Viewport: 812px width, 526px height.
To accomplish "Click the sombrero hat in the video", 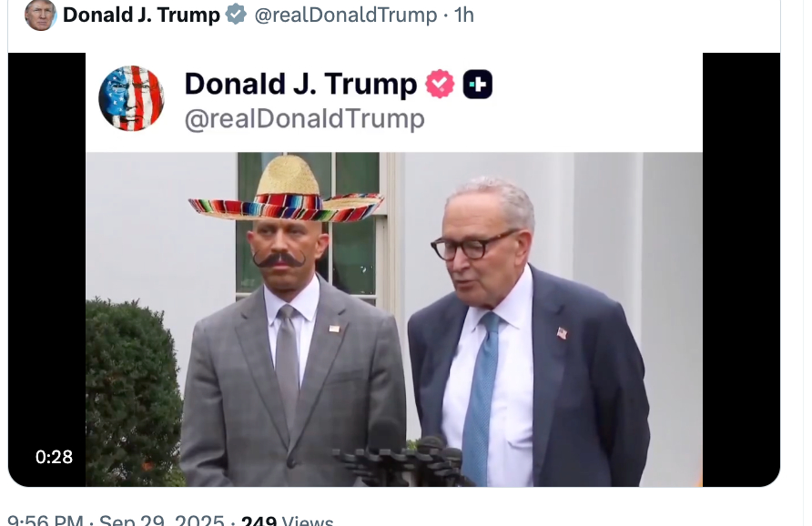I will [x=286, y=193].
